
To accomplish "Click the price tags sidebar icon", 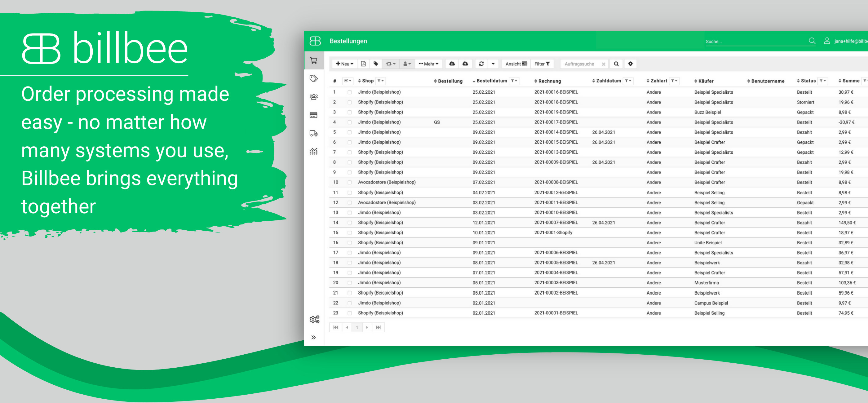I will (x=313, y=79).
